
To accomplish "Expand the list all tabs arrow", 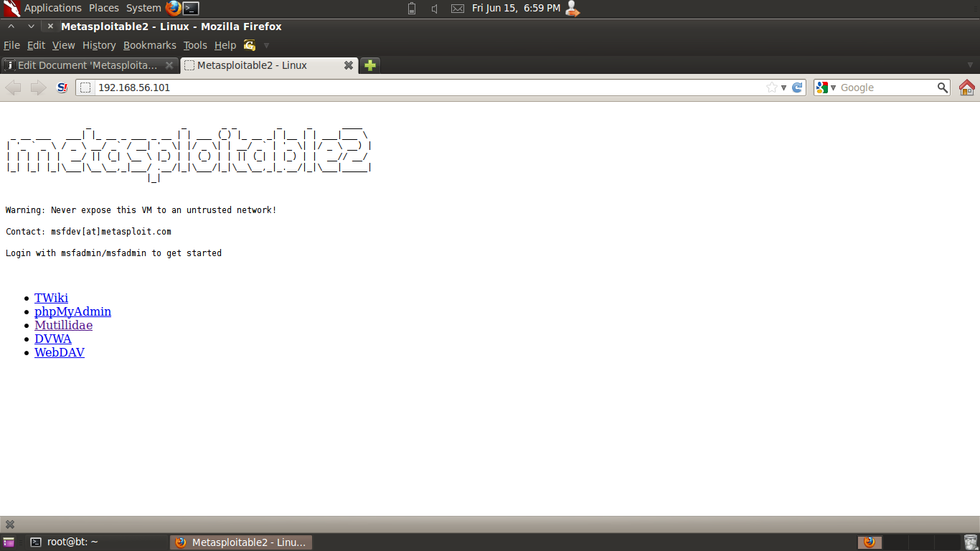I will tap(971, 65).
